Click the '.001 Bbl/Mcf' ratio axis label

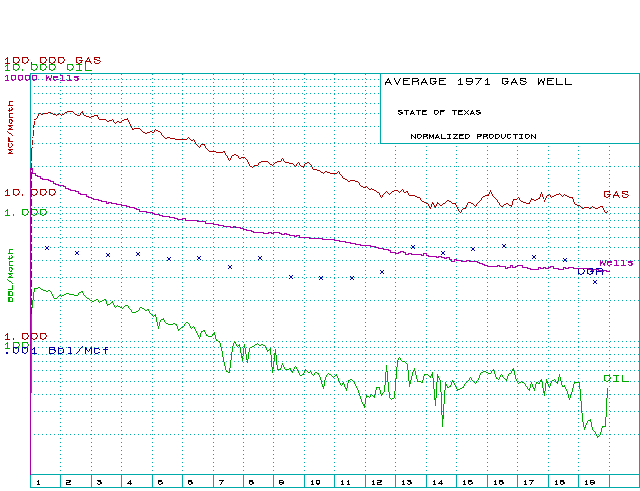pos(56,351)
